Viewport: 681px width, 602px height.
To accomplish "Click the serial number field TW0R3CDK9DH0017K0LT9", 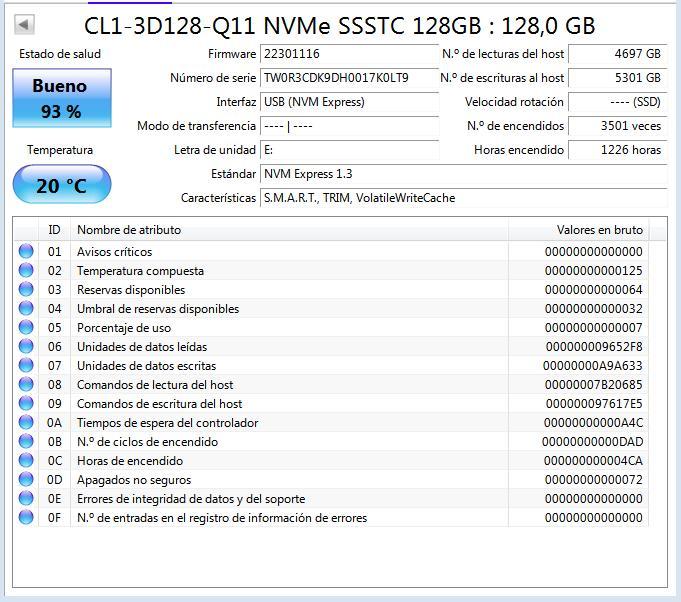I will coord(349,78).
